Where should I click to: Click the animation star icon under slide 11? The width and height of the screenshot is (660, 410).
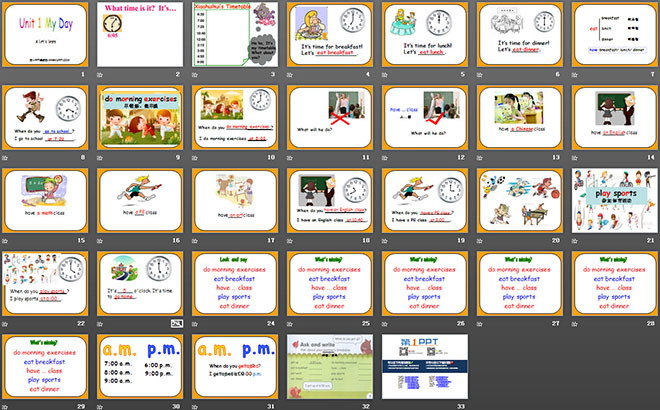pos(290,158)
